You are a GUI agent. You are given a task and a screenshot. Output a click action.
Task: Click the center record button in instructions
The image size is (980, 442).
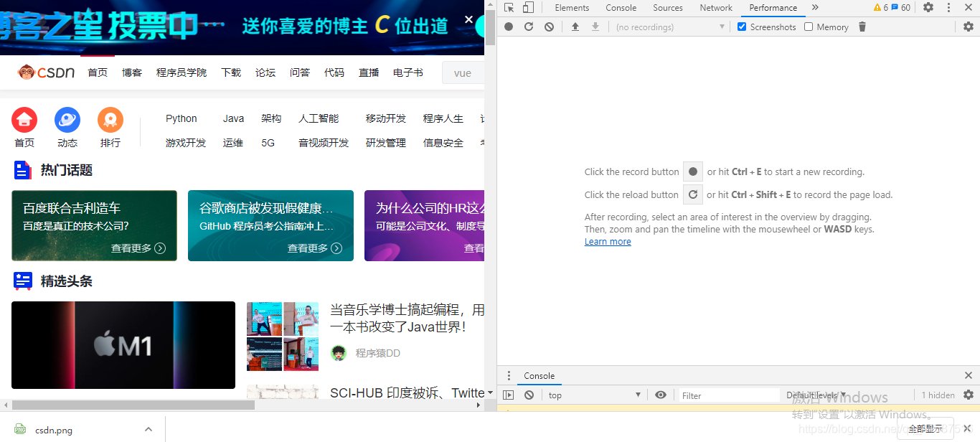[692, 171]
